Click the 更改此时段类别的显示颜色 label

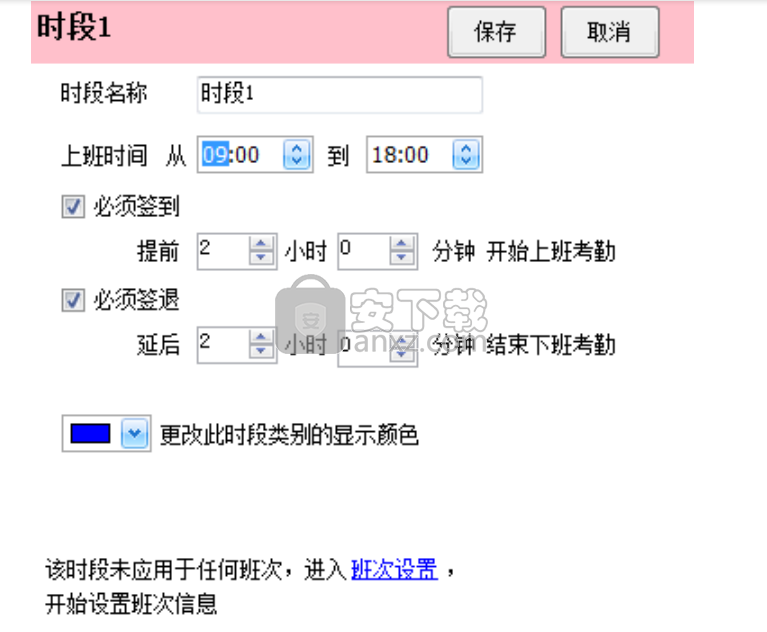290,435
